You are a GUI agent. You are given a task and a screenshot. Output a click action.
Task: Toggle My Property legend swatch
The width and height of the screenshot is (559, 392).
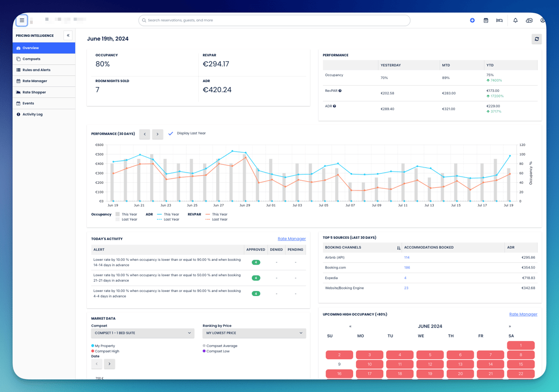coord(92,346)
